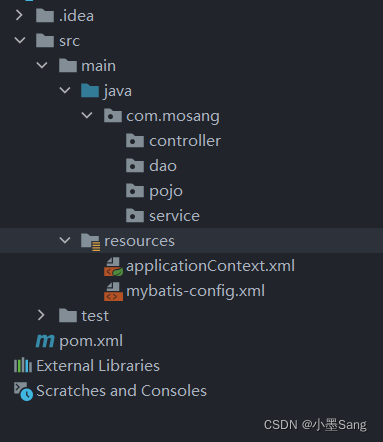Select the External Libraries node
Viewport: 383px width, 442px height.
coord(98,366)
